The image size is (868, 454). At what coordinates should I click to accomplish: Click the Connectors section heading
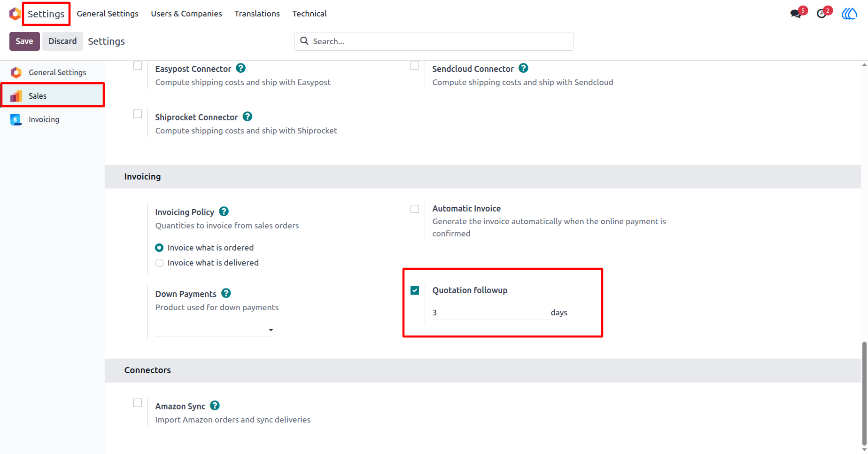click(x=147, y=370)
